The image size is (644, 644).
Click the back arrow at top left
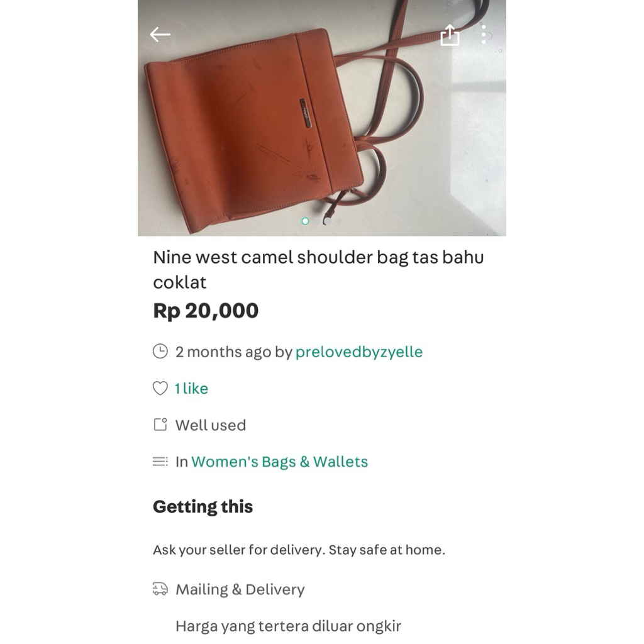coord(159,35)
